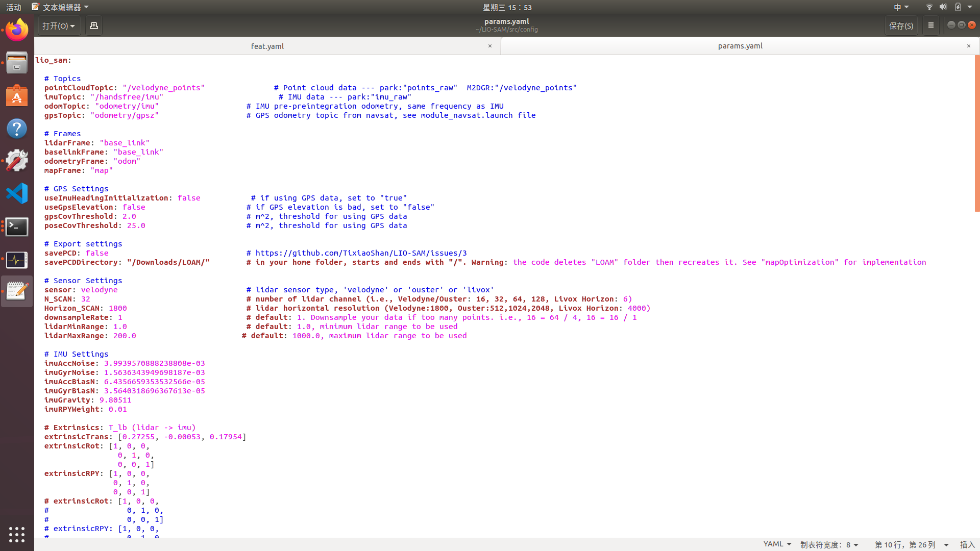
Task: Create a new document in gedit
Action: [93, 25]
